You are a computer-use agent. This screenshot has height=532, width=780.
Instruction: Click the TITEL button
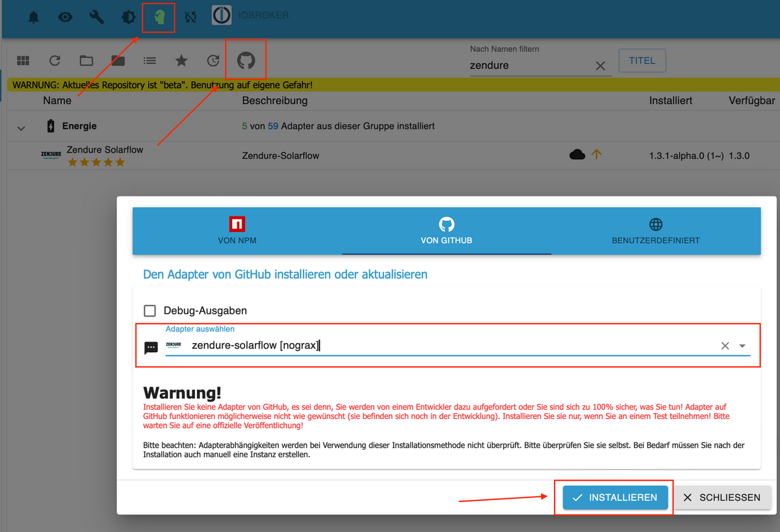(642, 60)
